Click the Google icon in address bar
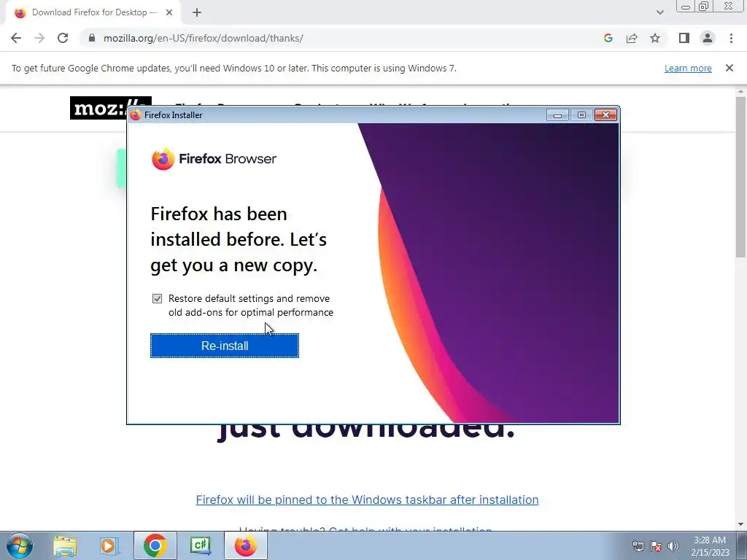Screen dimensions: 747x560 coord(608,38)
